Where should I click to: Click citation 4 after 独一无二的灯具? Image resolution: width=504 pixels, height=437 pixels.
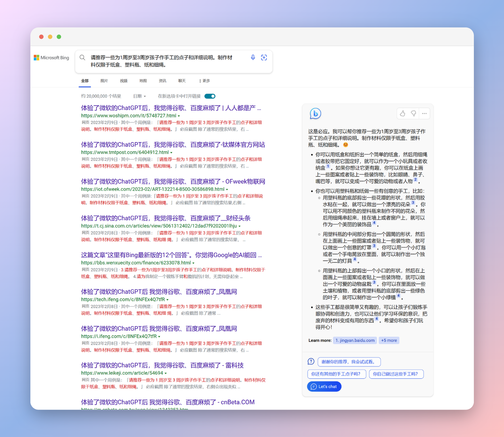click(355, 259)
